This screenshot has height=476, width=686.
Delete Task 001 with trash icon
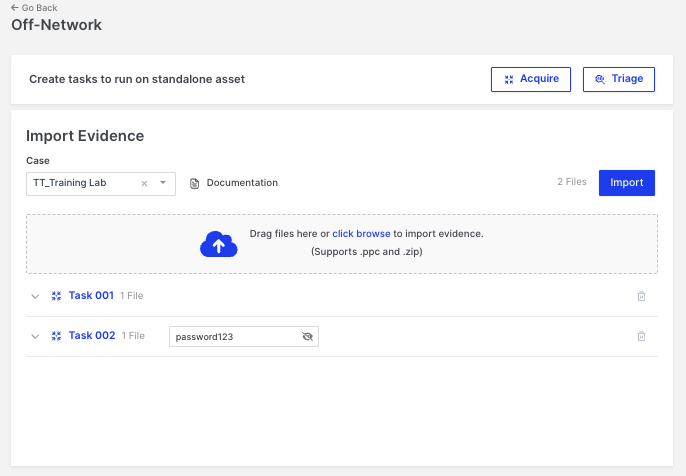[642, 296]
